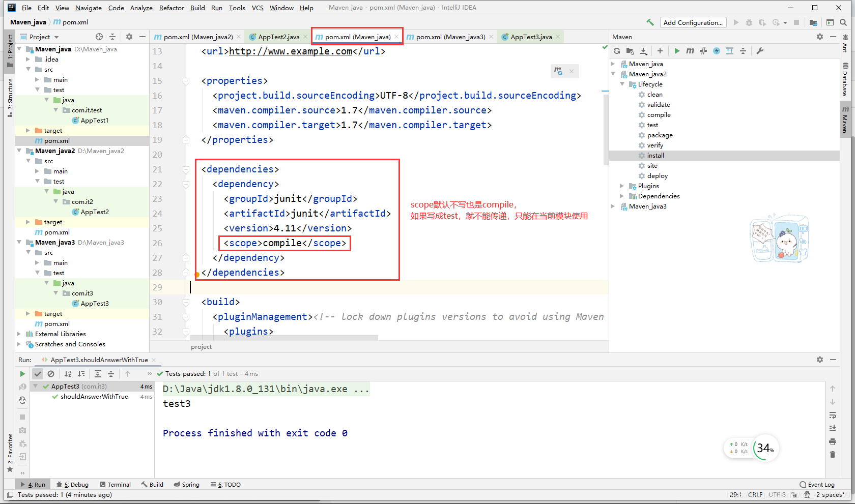Toggle soft-wrap in Run console
The height and width of the screenshot is (504, 855).
tap(833, 415)
